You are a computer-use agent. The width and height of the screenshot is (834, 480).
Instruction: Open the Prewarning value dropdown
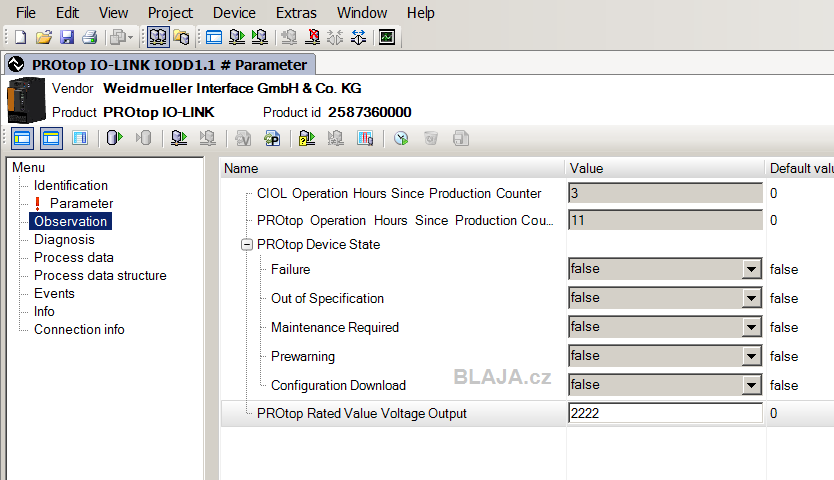coord(751,356)
